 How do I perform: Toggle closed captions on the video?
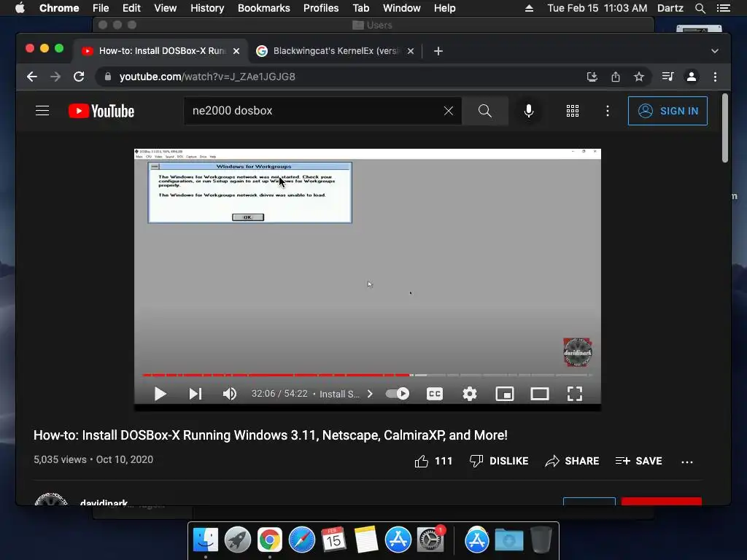[x=435, y=394]
